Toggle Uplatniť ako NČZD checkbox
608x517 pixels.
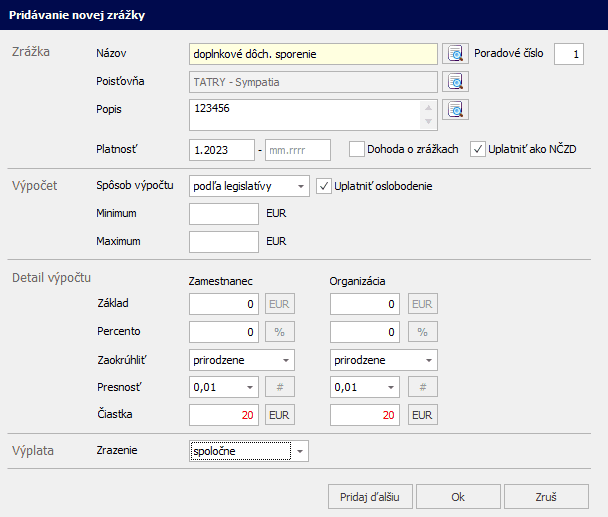[x=478, y=150]
